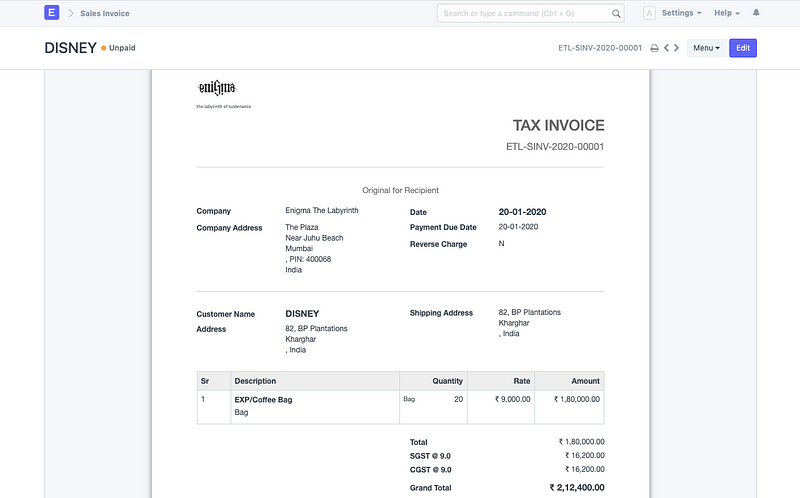Click the DISNEY page title
800x498 pixels.
(x=70, y=48)
